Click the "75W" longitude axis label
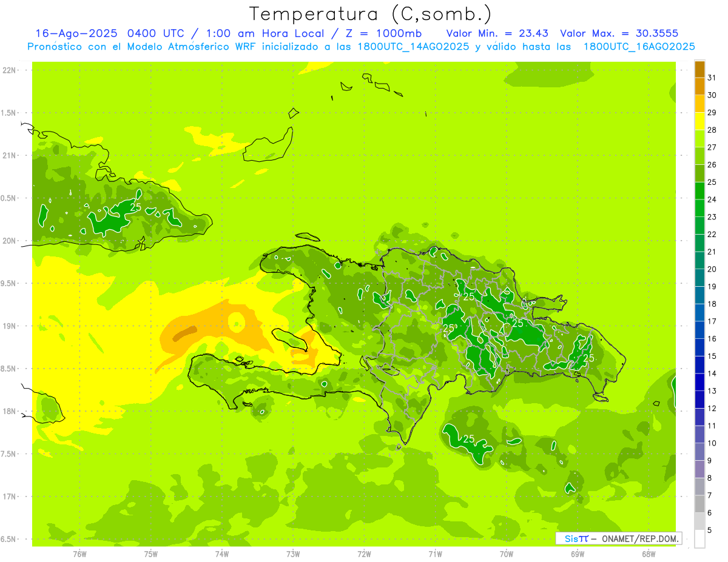This screenshot has width=728, height=562. pyautogui.click(x=150, y=554)
